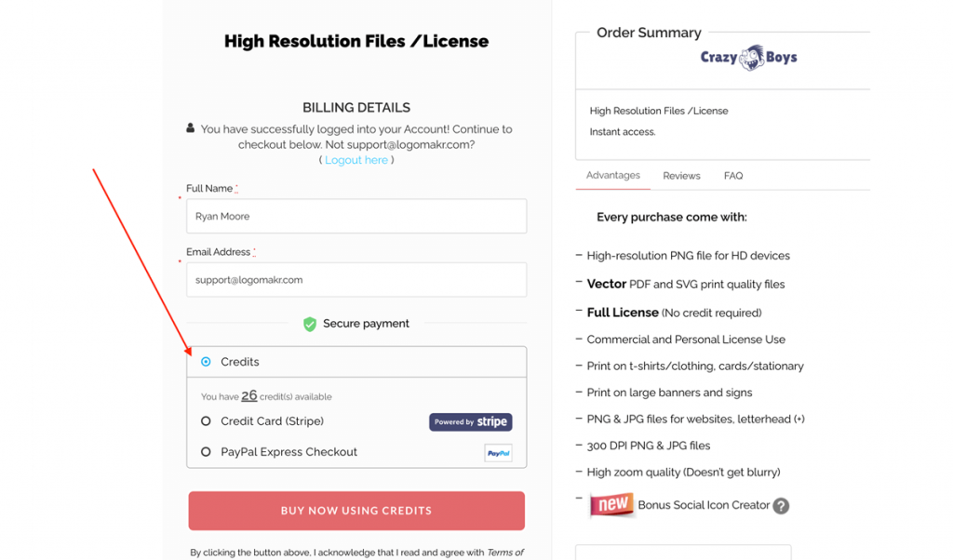Click the Full Name input field
This screenshot has height=560, width=953.
[x=356, y=216]
